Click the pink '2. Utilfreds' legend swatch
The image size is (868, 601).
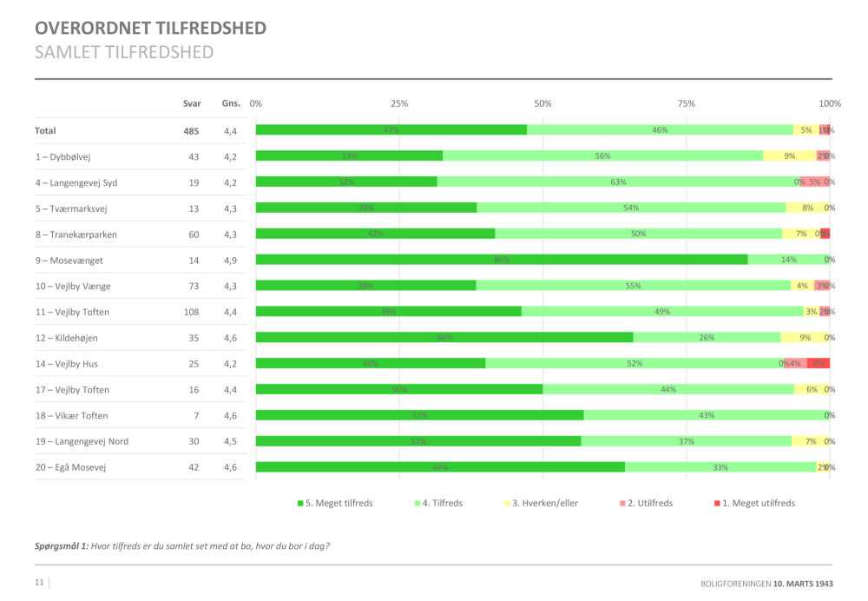point(622,503)
